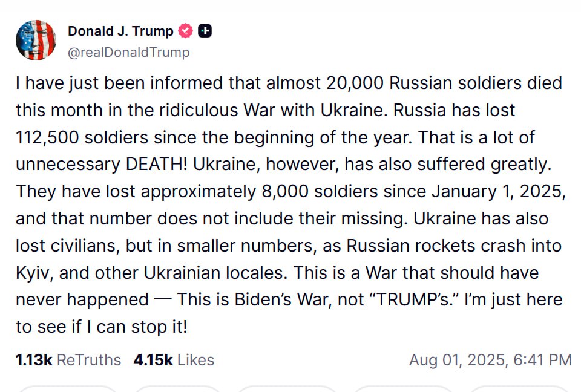
Task: View the 4.15k Likes list
Action: click(174, 360)
